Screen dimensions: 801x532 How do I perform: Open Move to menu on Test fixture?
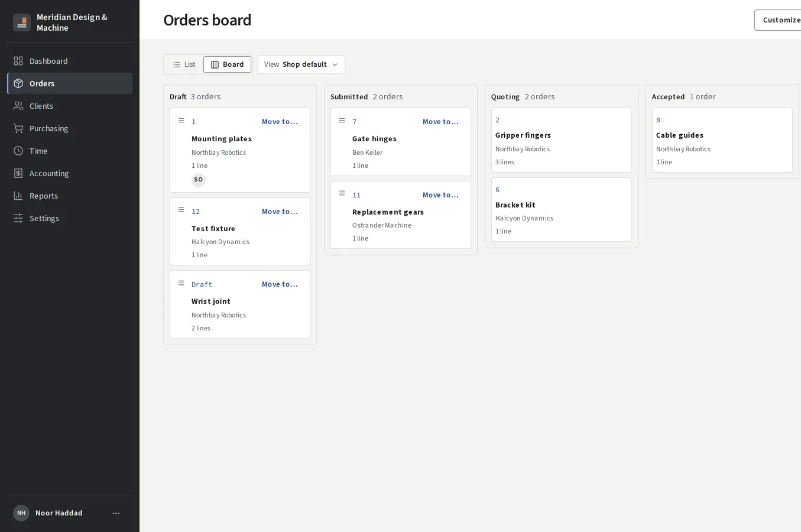point(280,212)
